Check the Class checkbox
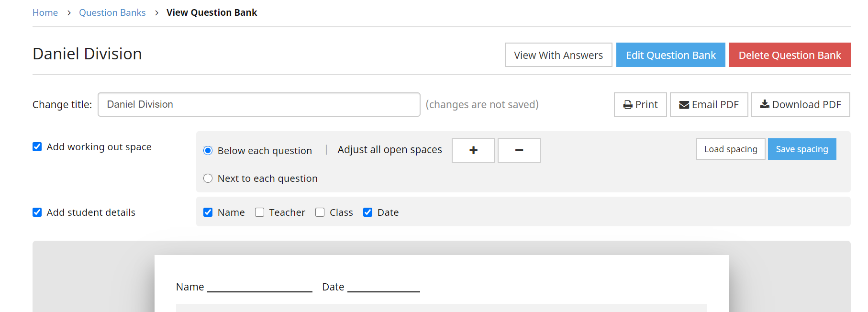 (x=320, y=212)
